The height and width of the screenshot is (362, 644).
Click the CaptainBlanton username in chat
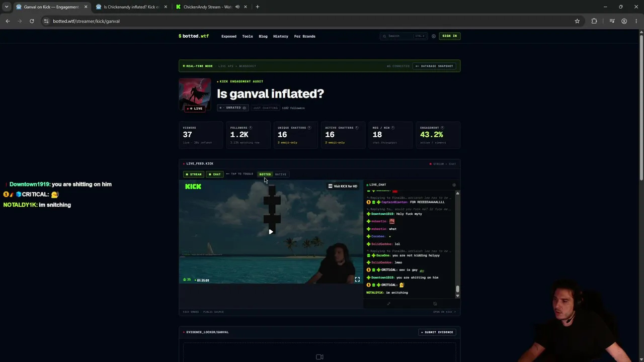point(394,202)
